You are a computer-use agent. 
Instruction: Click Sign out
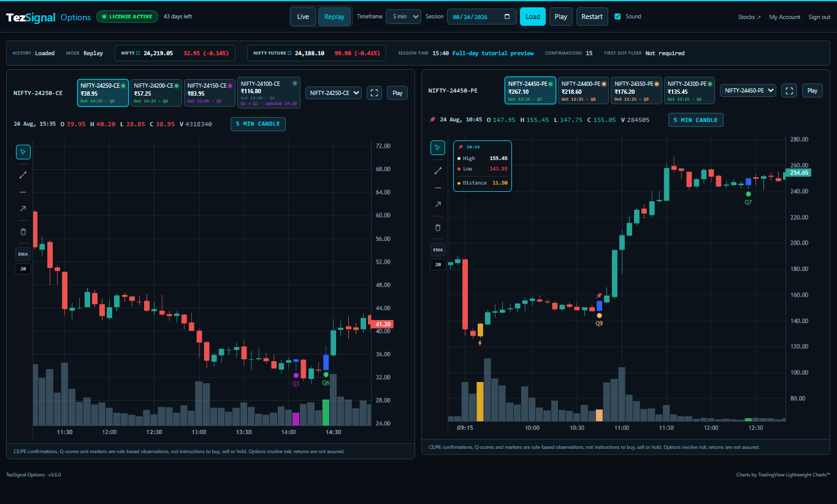(x=819, y=17)
